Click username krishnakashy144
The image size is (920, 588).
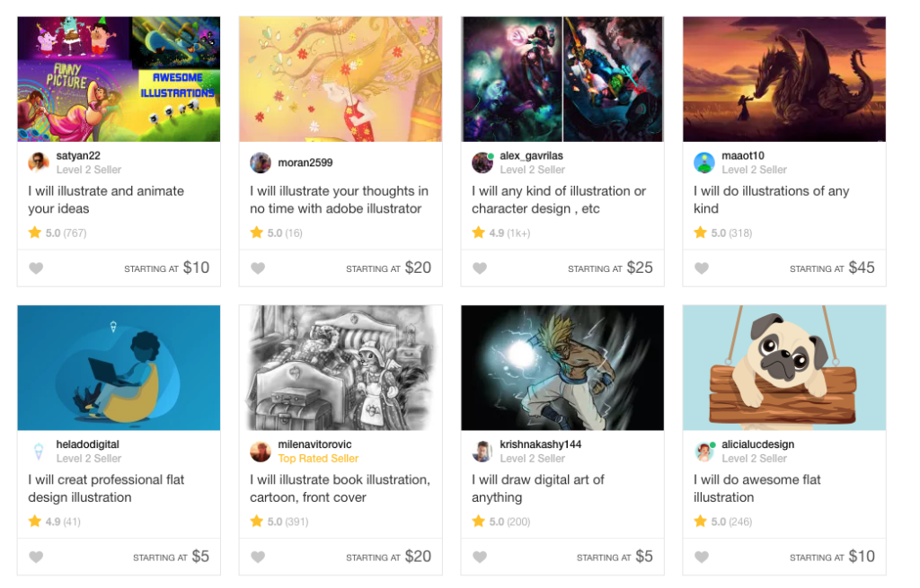click(541, 444)
